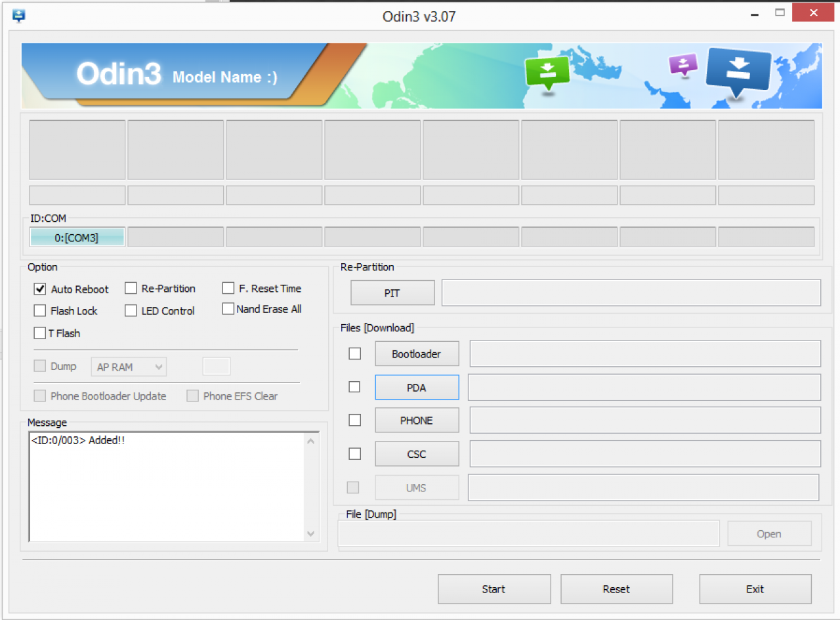Viewport: 840px width, 620px height.
Task: Click the purple download icon in banner
Action: tap(683, 65)
